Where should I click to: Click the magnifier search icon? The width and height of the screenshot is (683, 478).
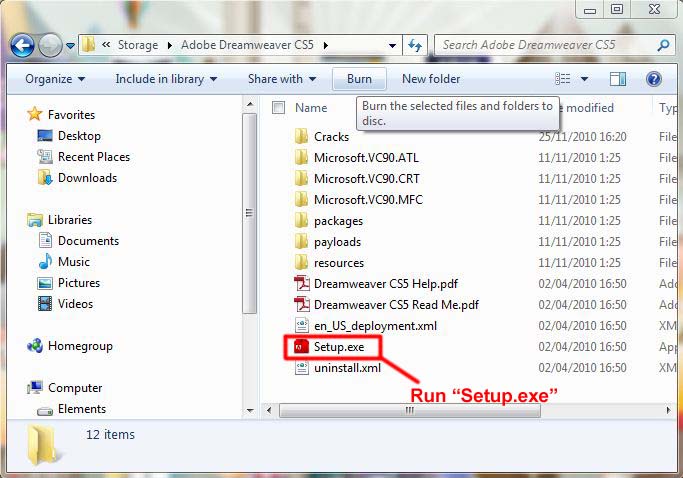click(x=663, y=45)
